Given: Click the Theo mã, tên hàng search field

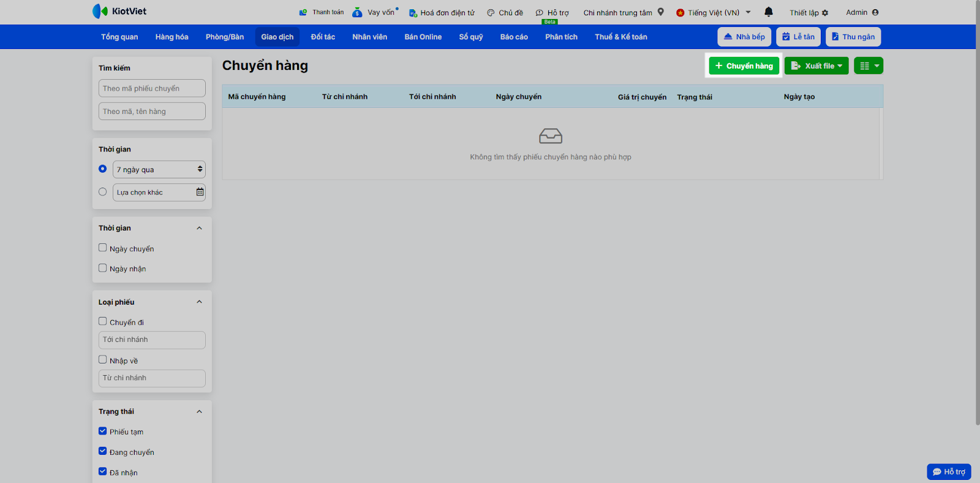Looking at the screenshot, I should click(x=152, y=111).
